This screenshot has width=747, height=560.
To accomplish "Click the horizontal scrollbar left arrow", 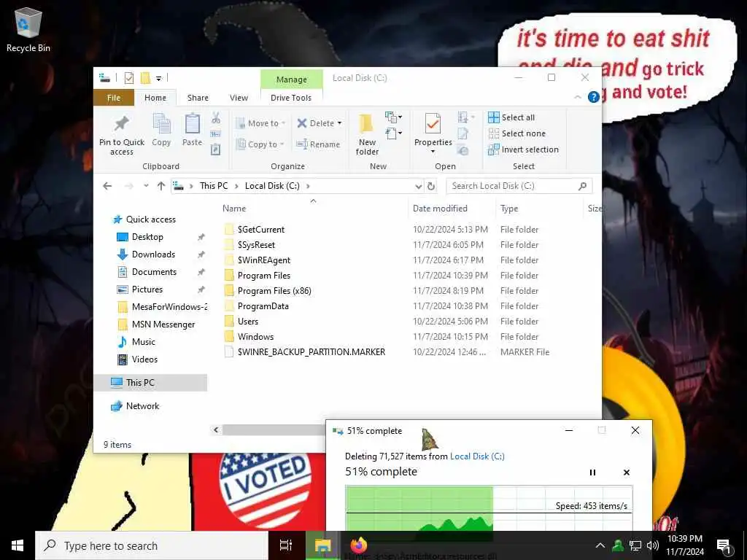I will (x=216, y=429).
